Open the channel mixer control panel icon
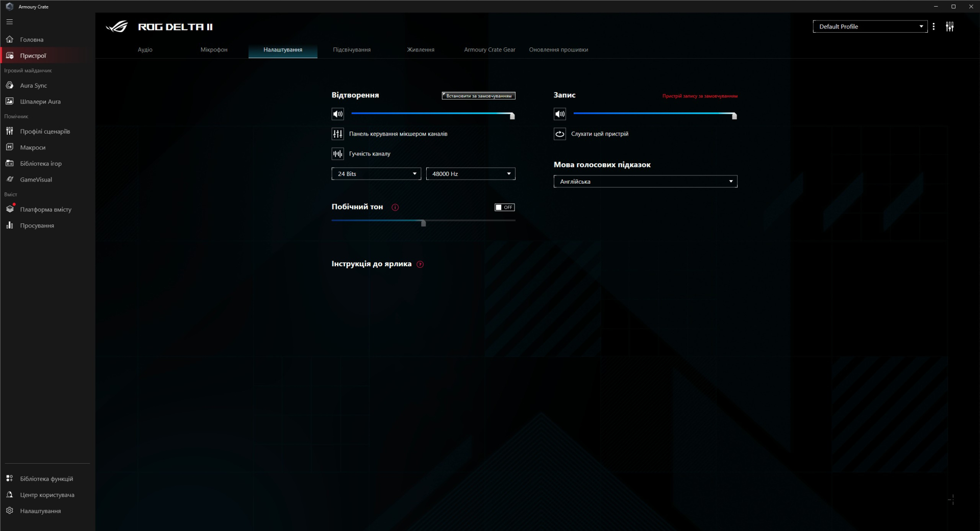 pyautogui.click(x=337, y=134)
